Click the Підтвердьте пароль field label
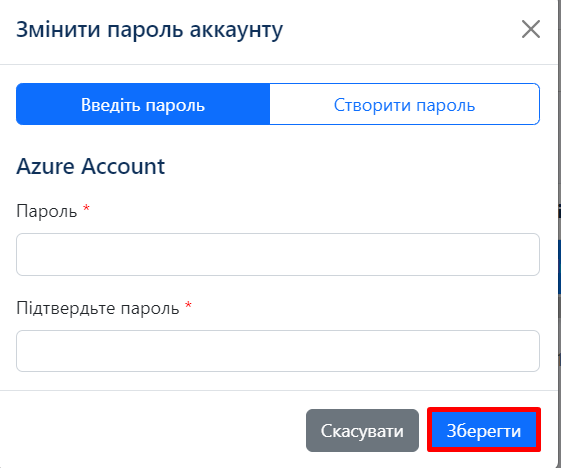The width and height of the screenshot is (561, 468). coord(98,308)
